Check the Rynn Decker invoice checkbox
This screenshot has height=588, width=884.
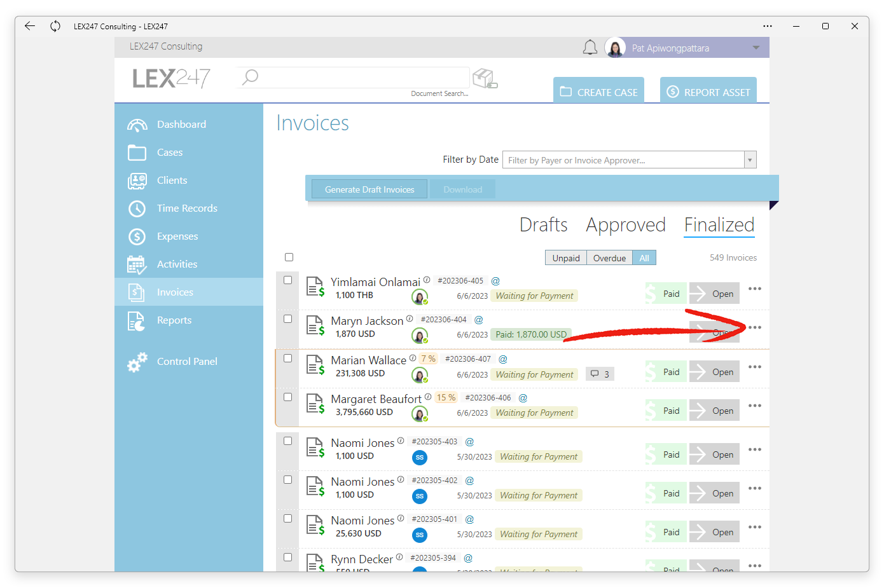[288, 557]
